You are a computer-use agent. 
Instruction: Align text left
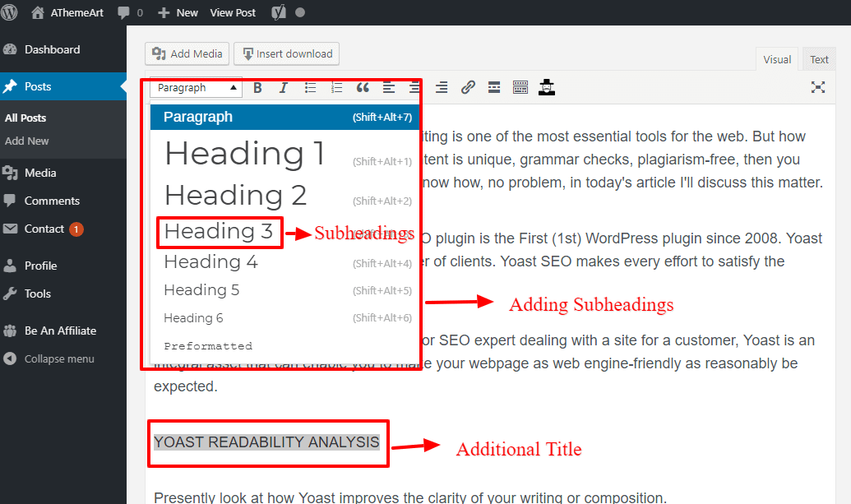pyautogui.click(x=389, y=88)
